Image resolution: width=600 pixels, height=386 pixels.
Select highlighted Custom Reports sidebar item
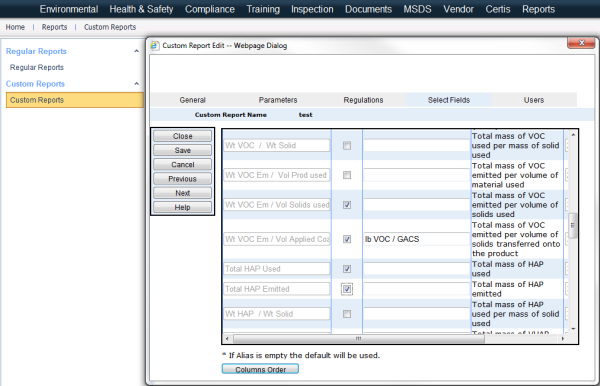pos(75,100)
